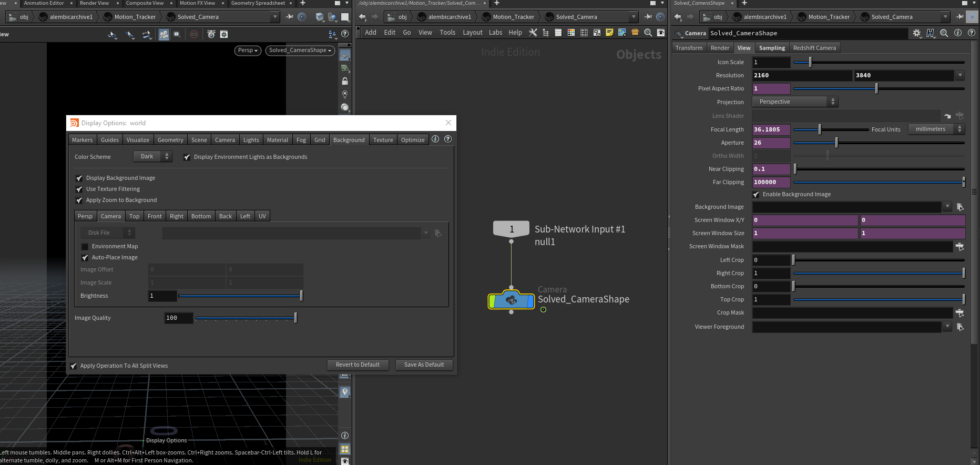980x465 pixels.
Task: Select the Solved_CameraShape camera node
Action: (x=511, y=300)
